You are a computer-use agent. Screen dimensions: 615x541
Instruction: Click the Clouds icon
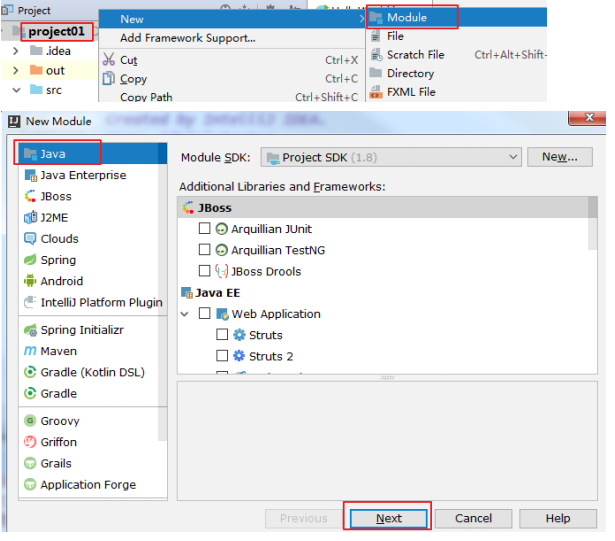coord(30,239)
